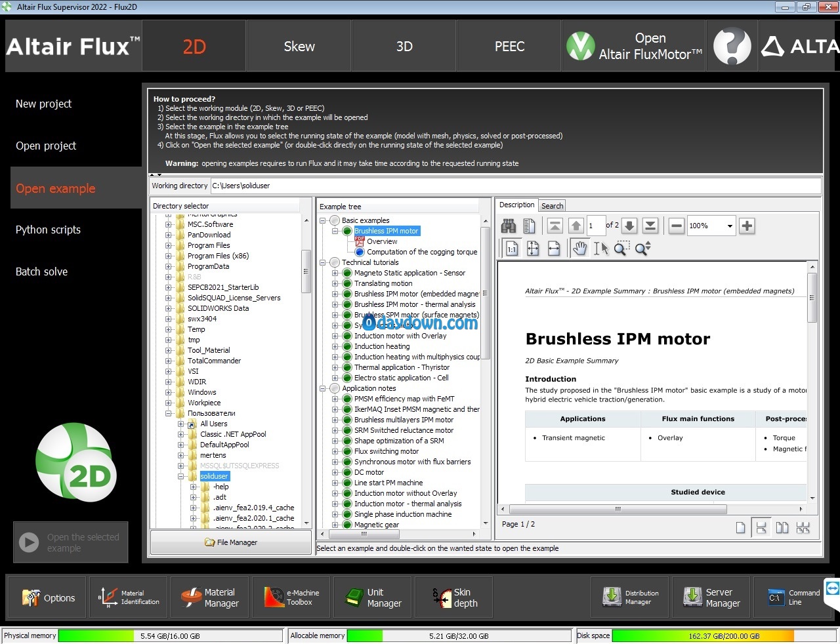The height and width of the screenshot is (644, 840).
Task: Click Open the selected example button
Action: point(71,542)
